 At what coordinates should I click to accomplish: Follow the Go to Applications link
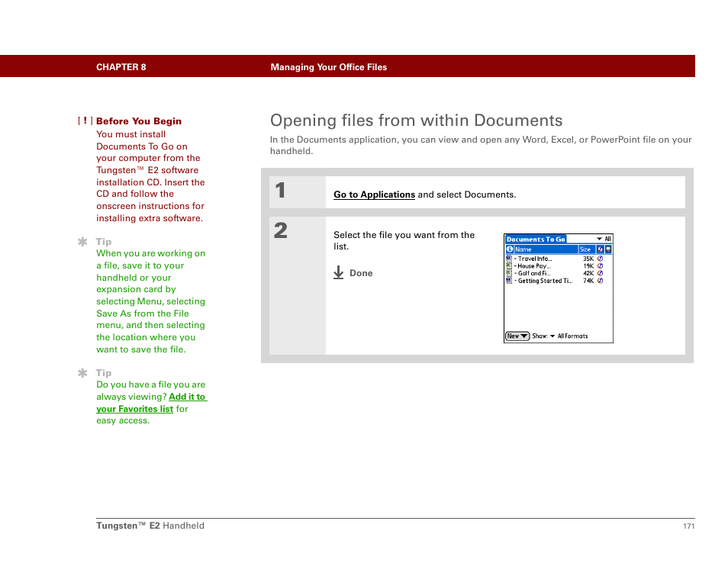click(374, 195)
